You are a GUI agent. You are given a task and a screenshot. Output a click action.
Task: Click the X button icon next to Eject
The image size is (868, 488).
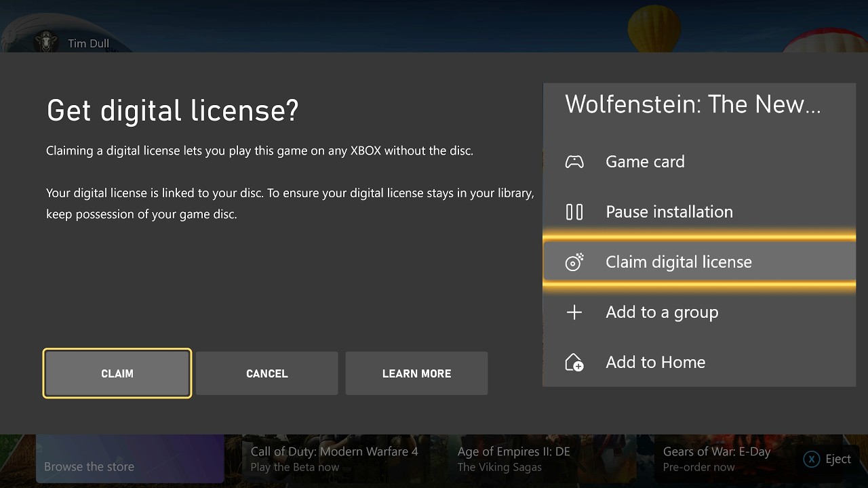pos(812,459)
